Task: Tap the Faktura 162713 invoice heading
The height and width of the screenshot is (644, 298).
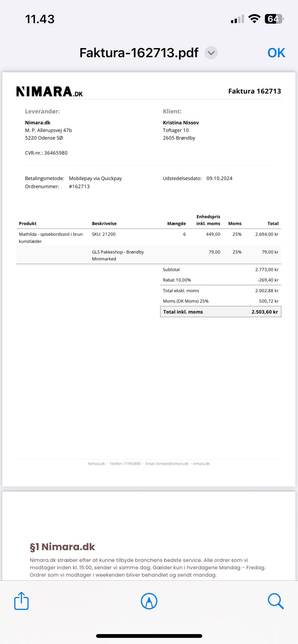Action: [x=255, y=91]
